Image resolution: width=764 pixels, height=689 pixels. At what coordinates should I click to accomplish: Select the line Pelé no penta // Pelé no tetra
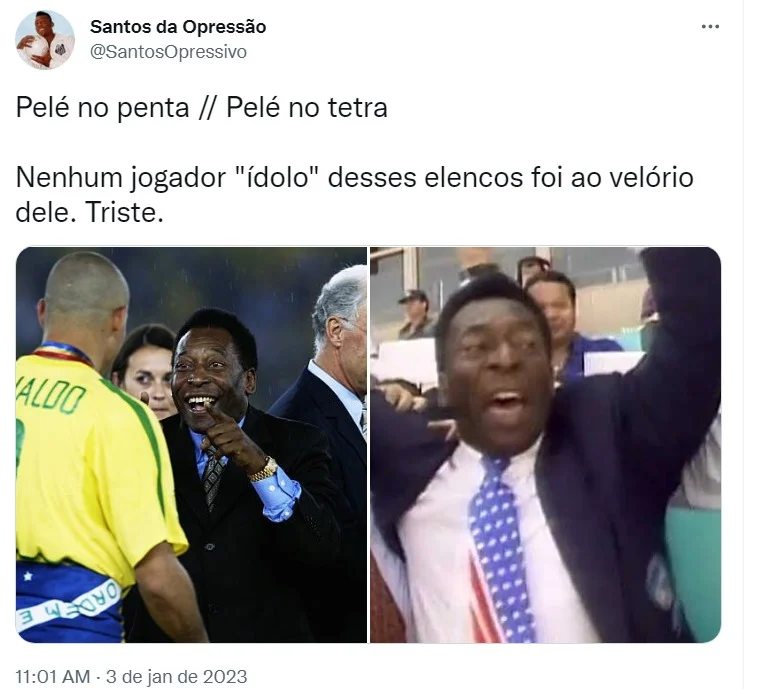point(201,108)
